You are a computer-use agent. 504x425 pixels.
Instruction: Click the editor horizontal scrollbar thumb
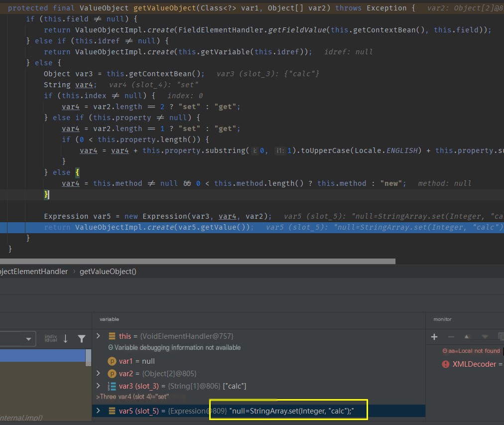(198, 262)
